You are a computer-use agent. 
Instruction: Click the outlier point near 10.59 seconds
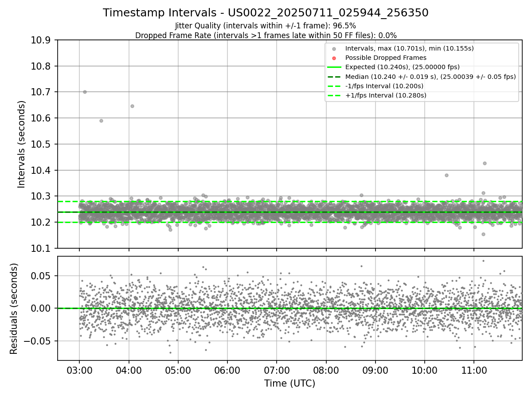(x=101, y=121)
